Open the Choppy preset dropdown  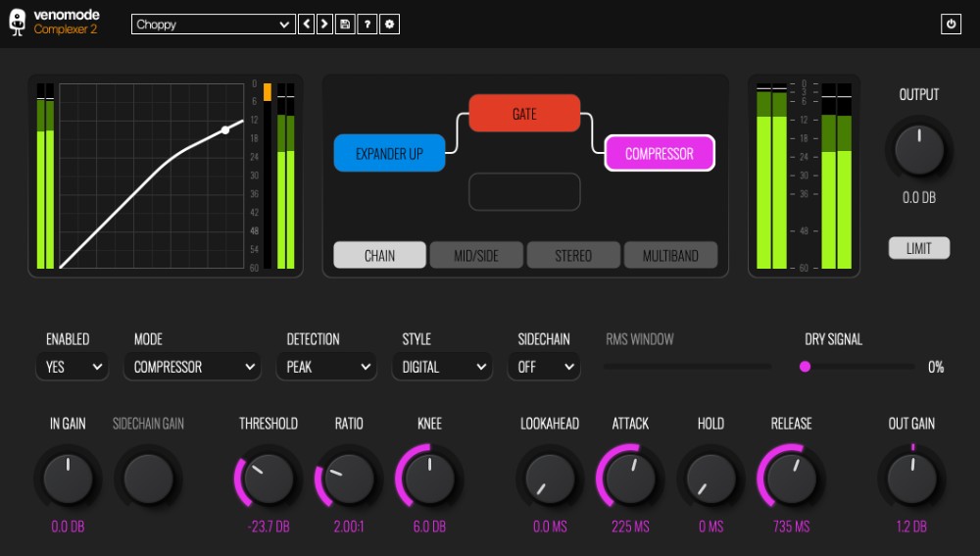[x=213, y=25]
